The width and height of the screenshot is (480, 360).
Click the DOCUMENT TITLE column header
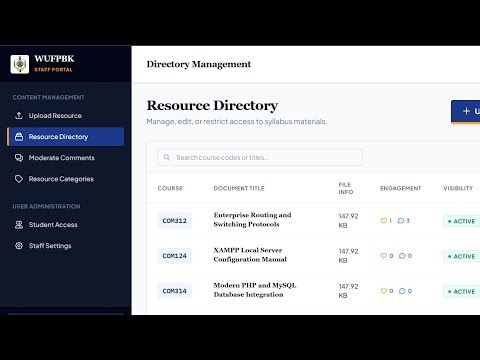tap(239, 188)
